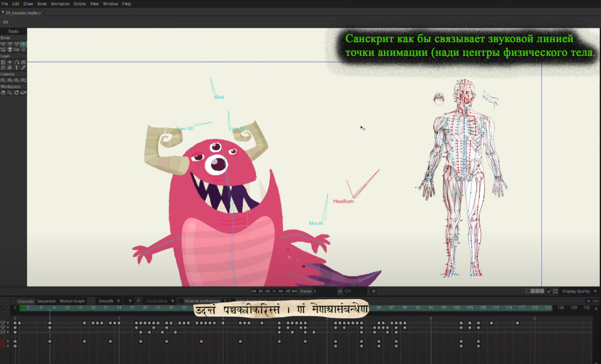The image size is (601, 364).
Task: Open the Display Quality dropdown
Action: (x=579, y=291)
